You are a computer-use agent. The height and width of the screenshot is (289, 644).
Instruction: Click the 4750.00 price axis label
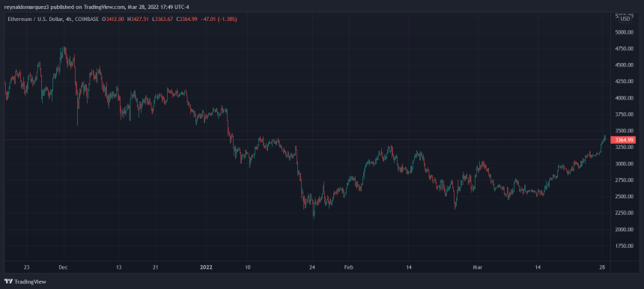coord(624,49)
